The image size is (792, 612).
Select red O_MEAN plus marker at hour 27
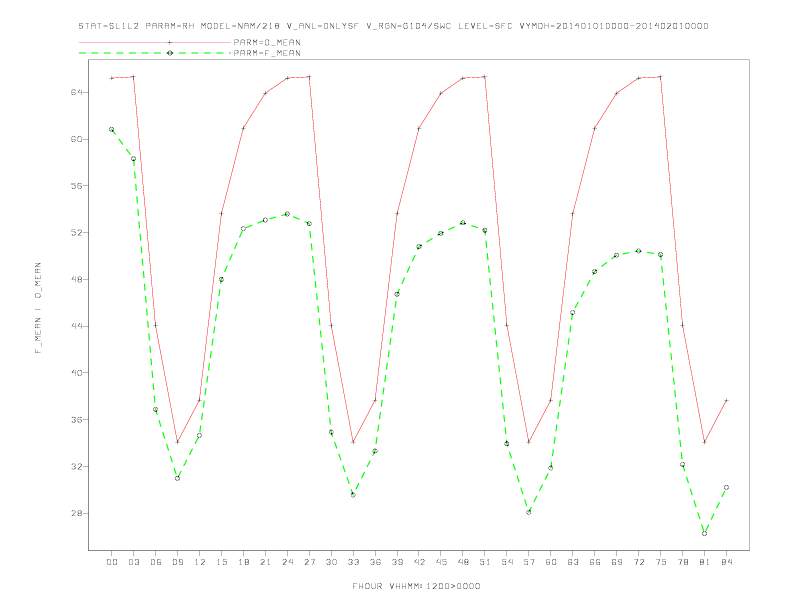click(x=309, y=77)
